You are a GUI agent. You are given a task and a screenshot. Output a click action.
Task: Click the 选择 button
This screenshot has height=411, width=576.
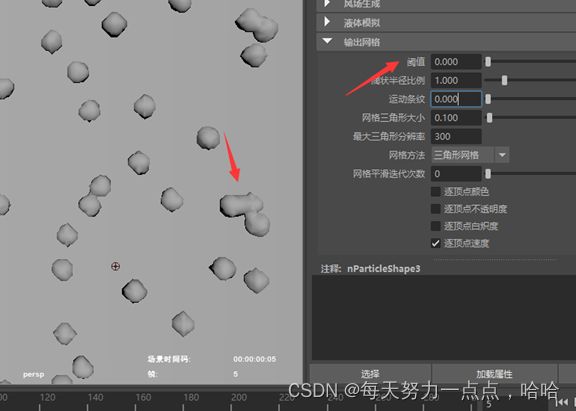(x=370, y=374)
